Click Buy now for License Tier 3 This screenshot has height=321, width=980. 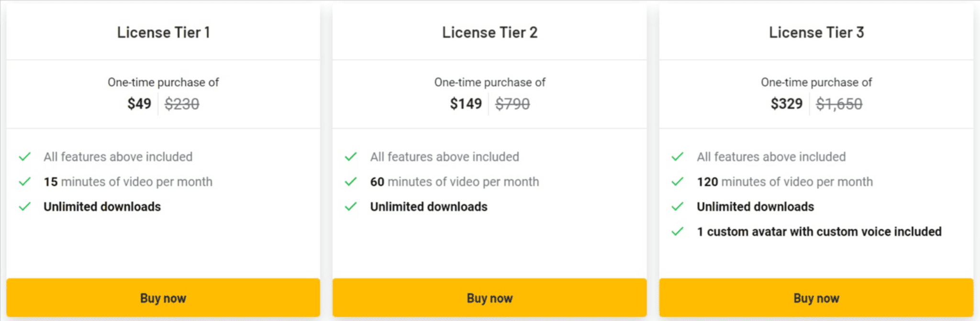(x=816, y=298)
